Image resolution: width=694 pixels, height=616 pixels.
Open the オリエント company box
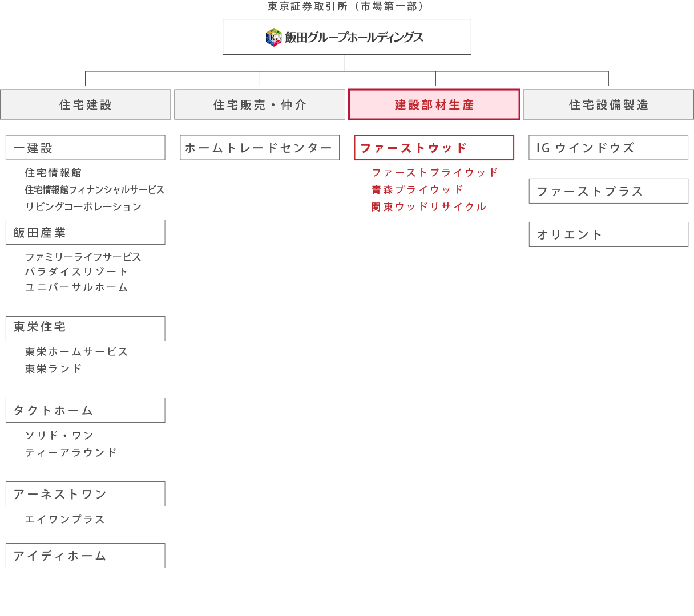[608, 234]
